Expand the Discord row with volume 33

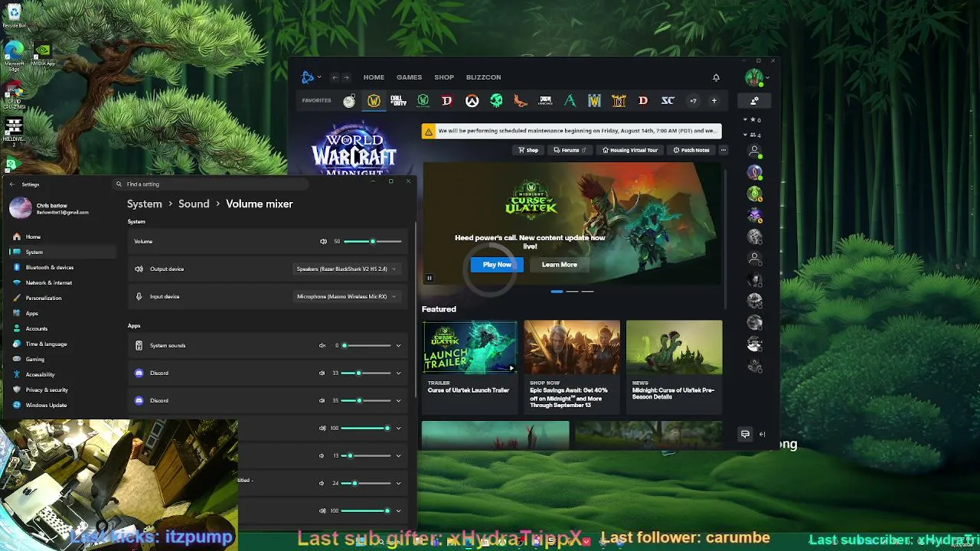point(398,373)
